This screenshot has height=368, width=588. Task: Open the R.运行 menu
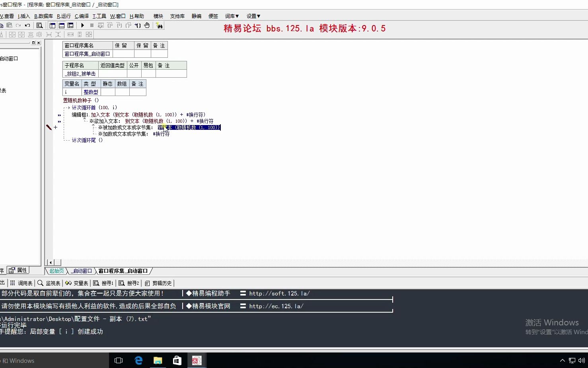pyautogui.click(x=63, y=16)
